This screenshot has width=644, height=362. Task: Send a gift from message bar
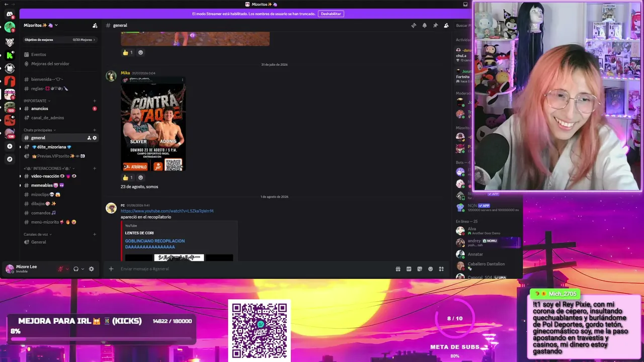point(398,269)
